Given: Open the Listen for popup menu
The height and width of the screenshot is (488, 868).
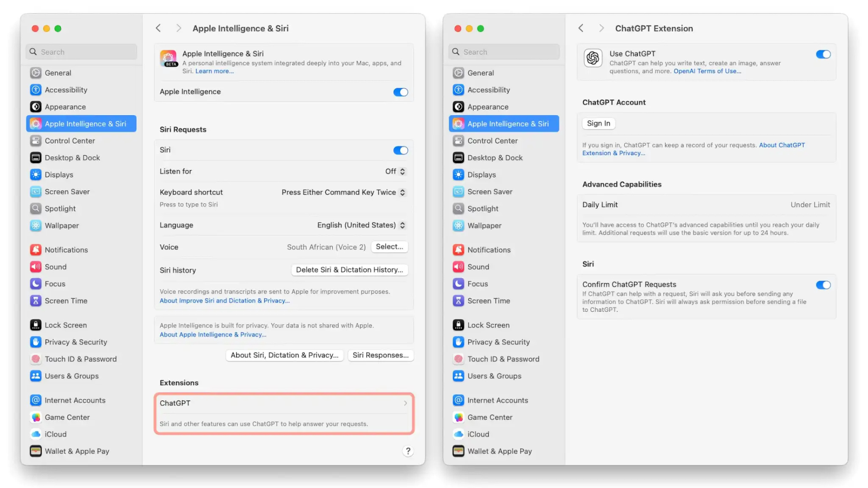Looking at the screenshot, I should coord(396,171).
